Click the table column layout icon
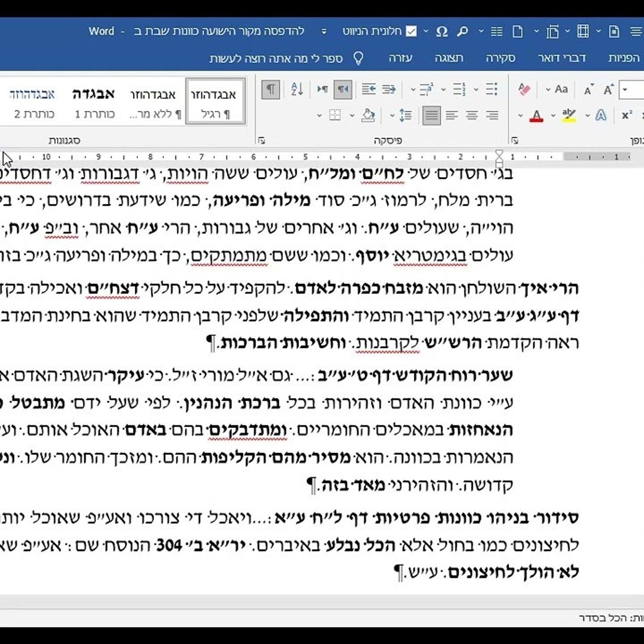644x644 pixels. (x=583, y=31)
